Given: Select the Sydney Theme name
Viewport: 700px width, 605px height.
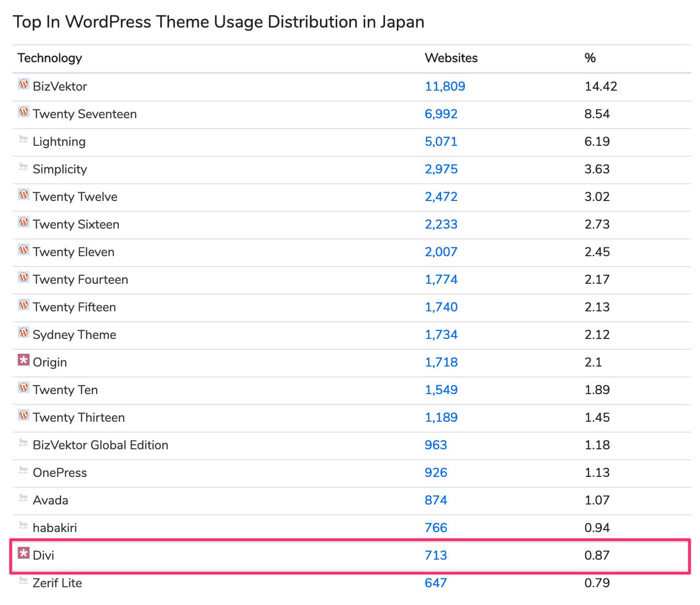Looking at the screenshot, I should [74, 335].
